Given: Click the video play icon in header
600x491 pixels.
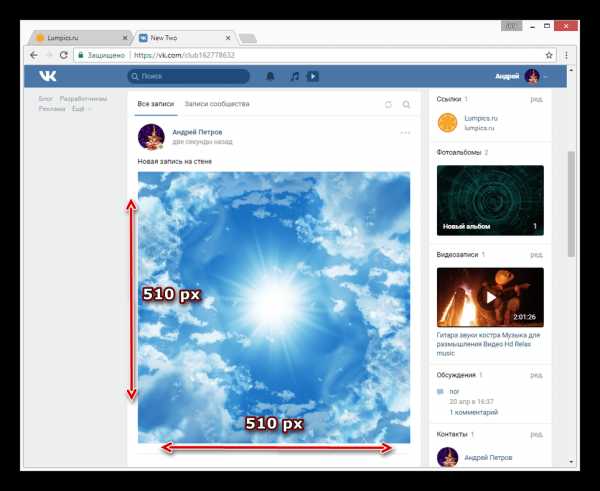Looking at the screenshot, I should (313, 76).
